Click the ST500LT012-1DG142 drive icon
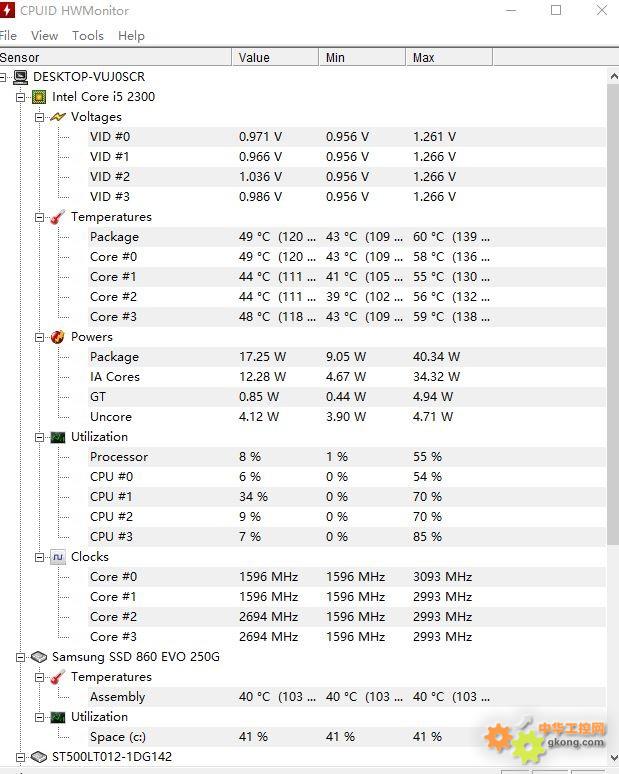The width and height of the screenshot is (619, 774). pyautogui.click(x=39, y=757)
